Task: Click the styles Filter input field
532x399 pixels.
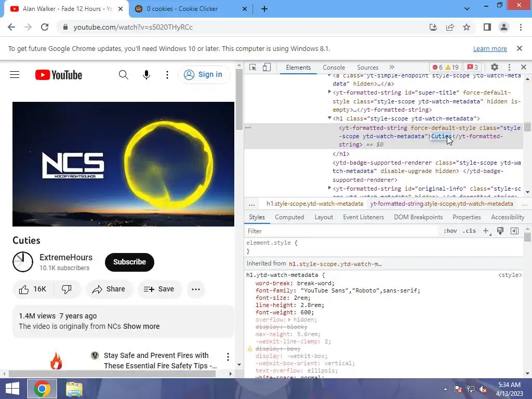Action: pos(341,231)
